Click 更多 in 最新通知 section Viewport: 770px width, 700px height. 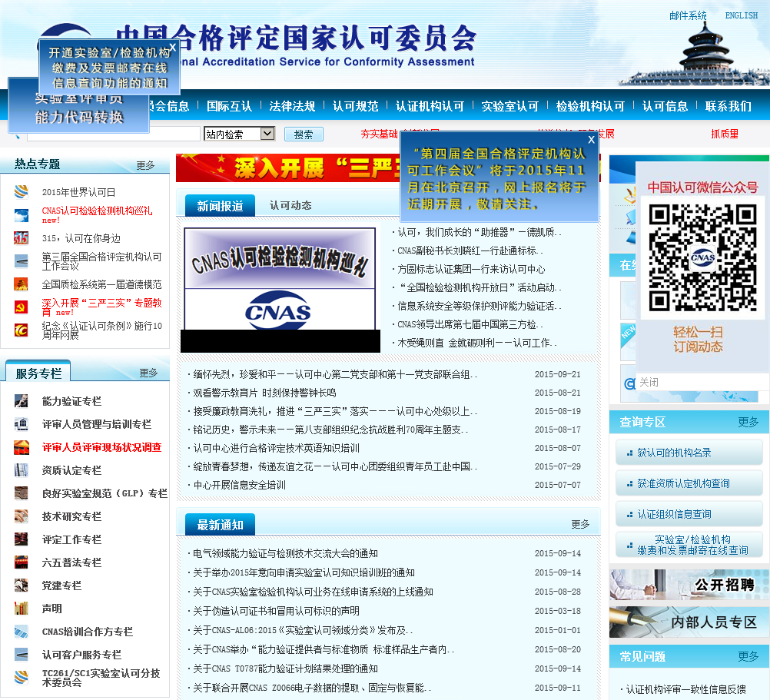[x=580, y=524]
